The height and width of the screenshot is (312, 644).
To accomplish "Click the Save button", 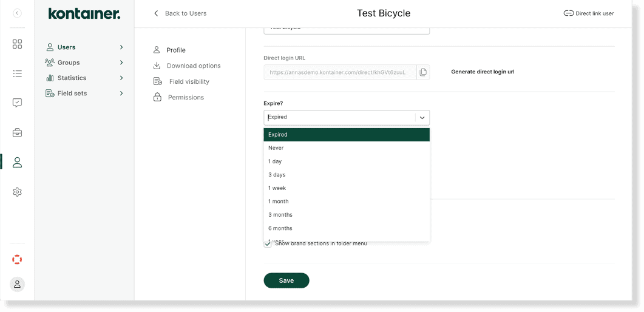I will 286,280.
